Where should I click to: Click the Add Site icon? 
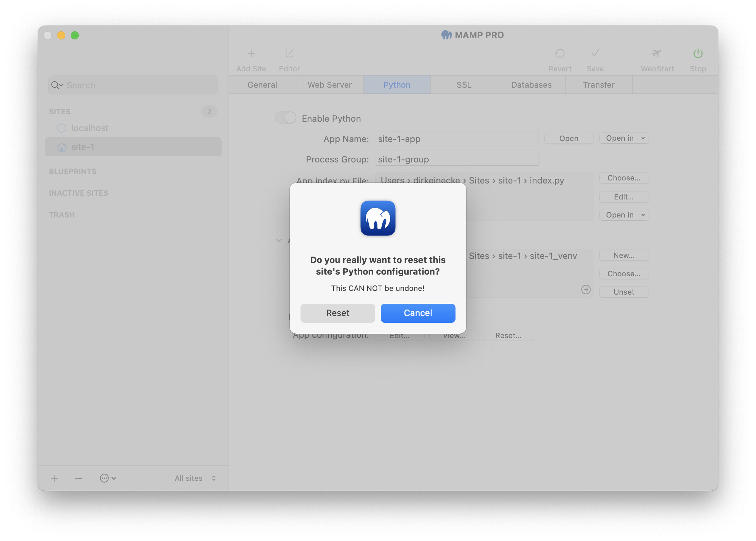251,53
